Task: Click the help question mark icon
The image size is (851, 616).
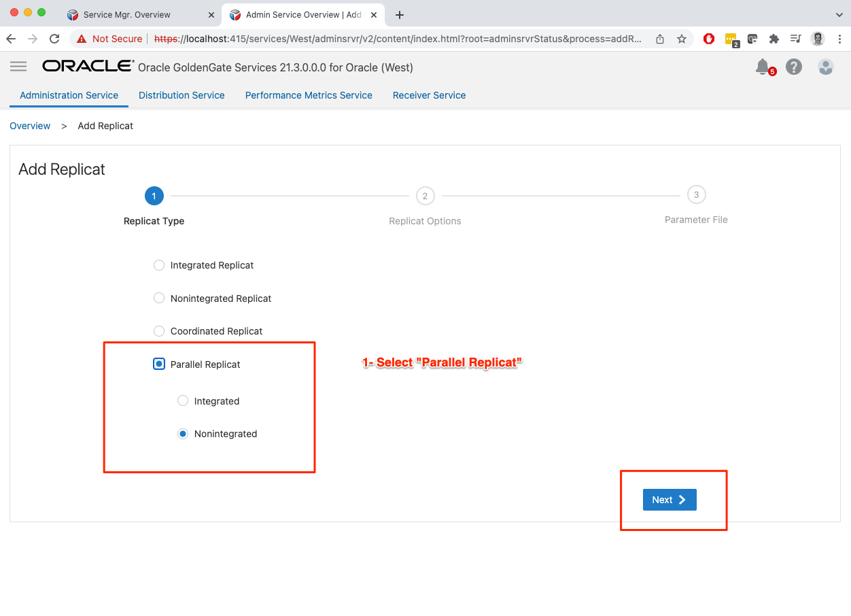Action: pyautogui.click(x=793, y=67)
